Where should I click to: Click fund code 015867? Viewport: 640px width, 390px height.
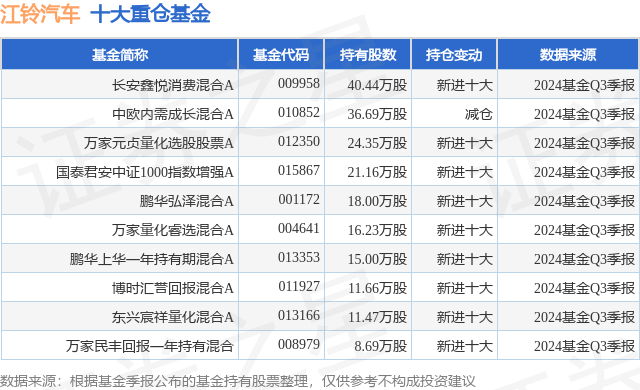point(299,170)
